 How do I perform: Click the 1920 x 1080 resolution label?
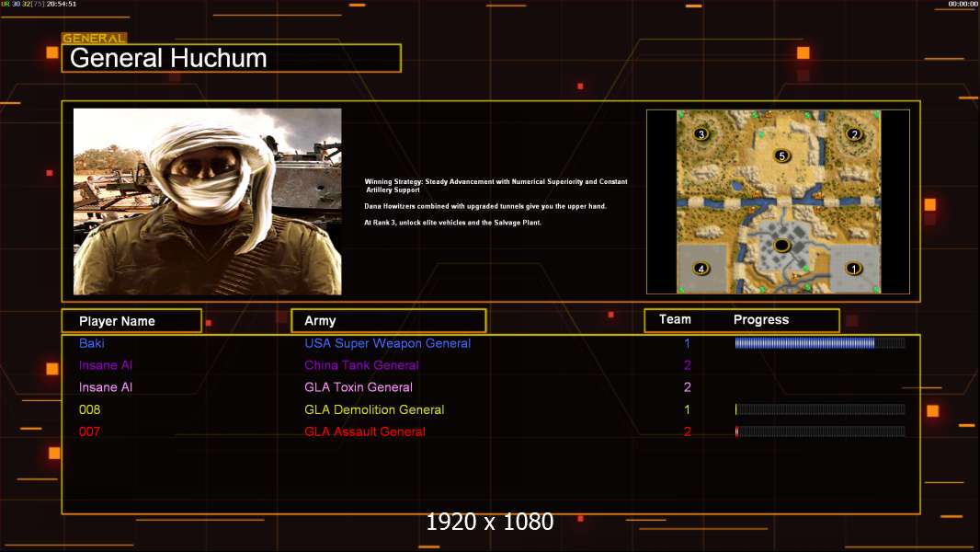point(490,522)
